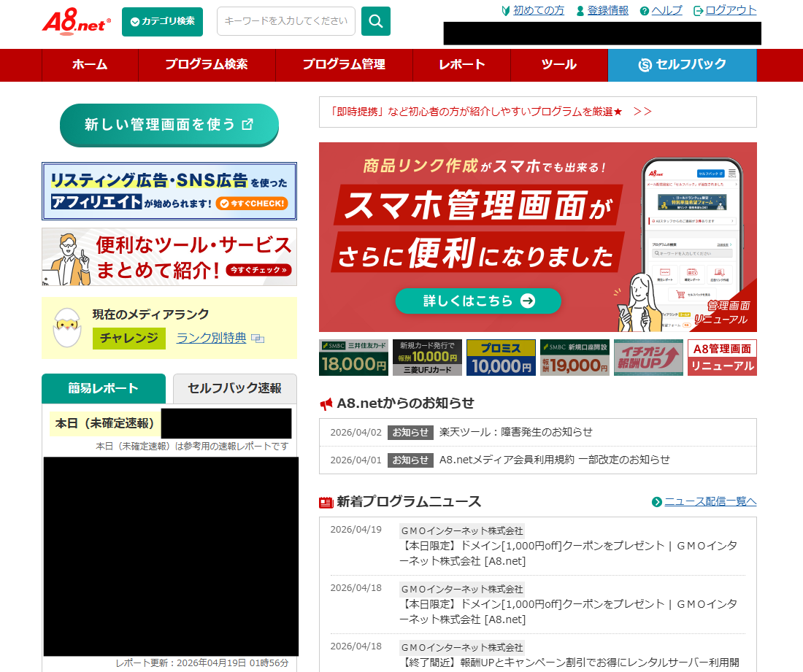Screen dimensions: 803x672
Task: Open the カテゴリ検索 dropdown button
Action: [x=162, y=21]
